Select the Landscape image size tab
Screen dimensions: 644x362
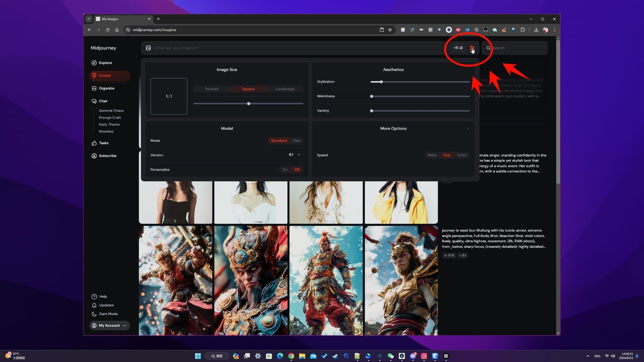[x=285, y=89]
